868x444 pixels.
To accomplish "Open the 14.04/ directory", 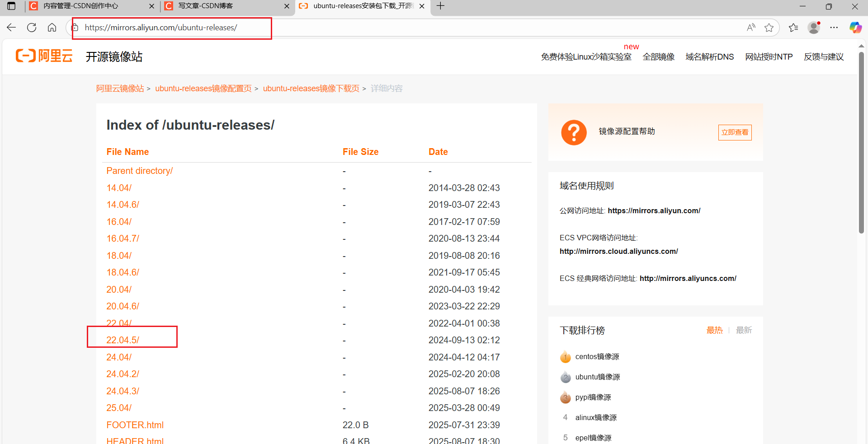I will (x=119, y=188).
